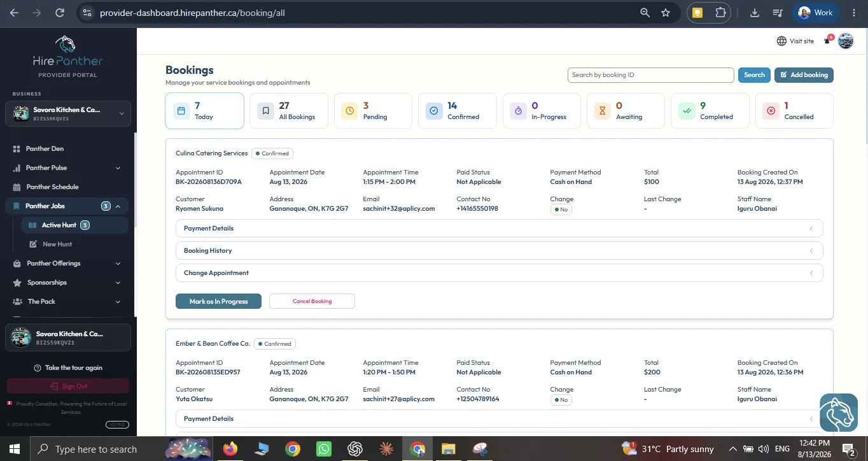Image resolution: width=868 pixels, height=461 pixels.
Task: Select the Completed bookings tab
Action: click(710, 111)
